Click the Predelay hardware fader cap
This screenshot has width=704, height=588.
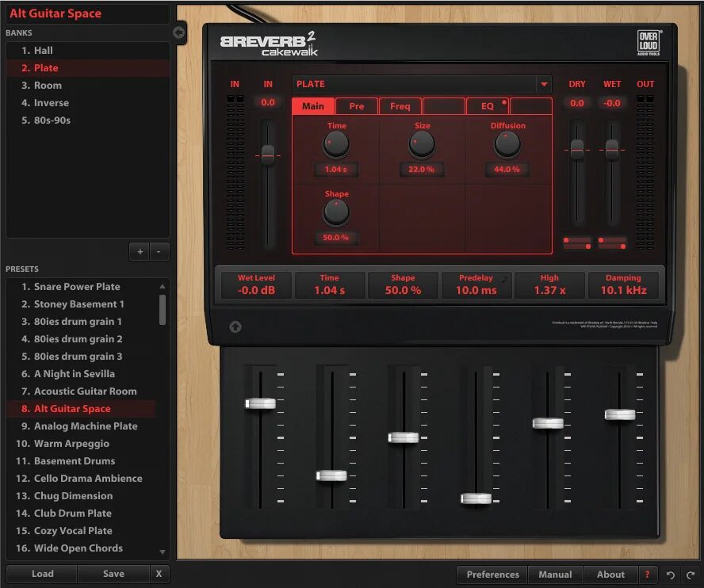pos(476,498)
